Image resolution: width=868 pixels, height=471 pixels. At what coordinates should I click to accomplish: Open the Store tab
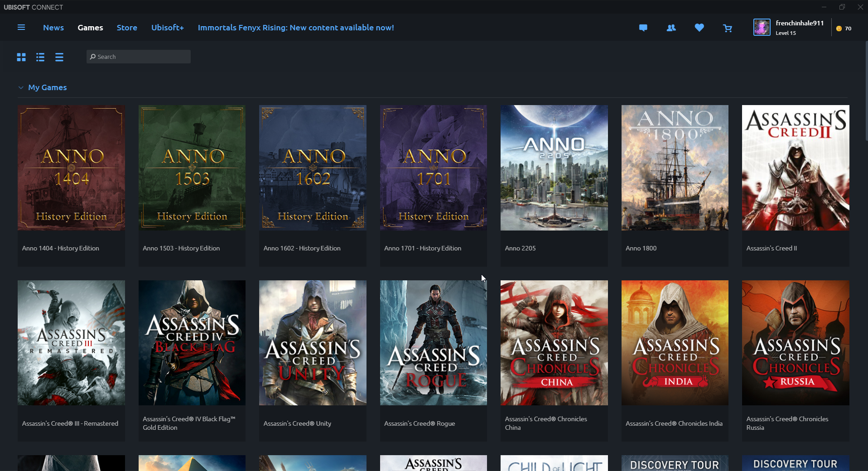point(127,28)
